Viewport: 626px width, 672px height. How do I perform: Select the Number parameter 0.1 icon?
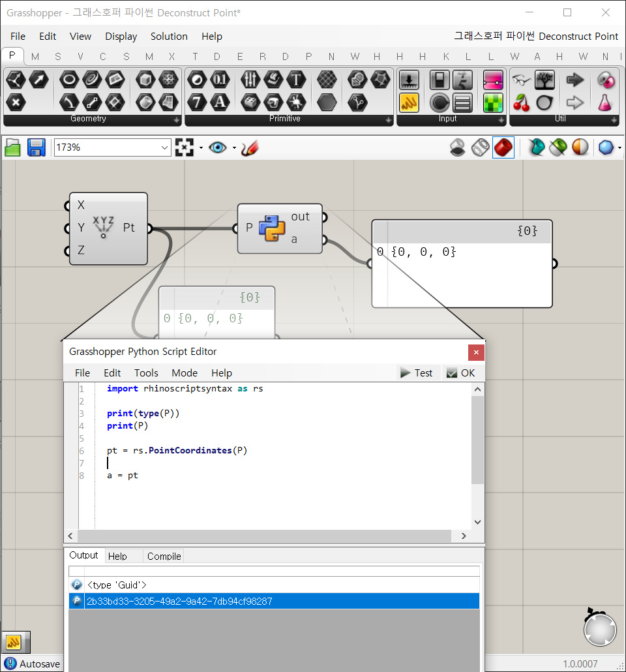220,80
